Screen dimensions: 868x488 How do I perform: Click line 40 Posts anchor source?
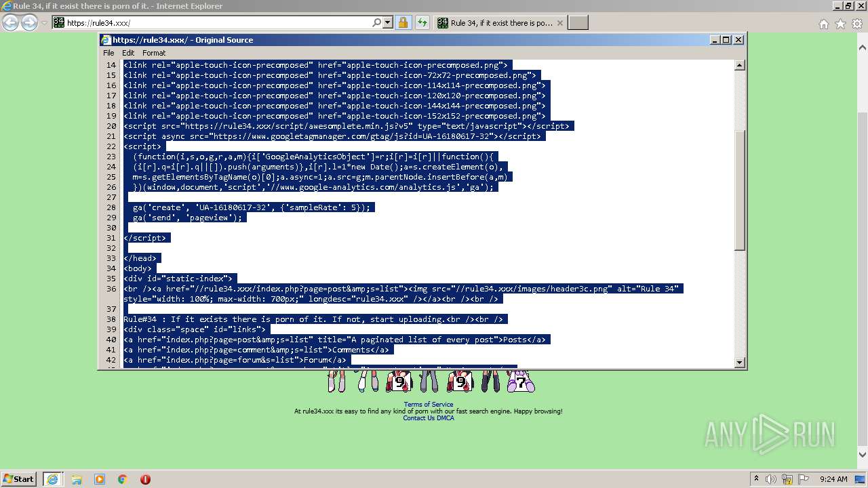pyautogui.click(x=334, y=340)
